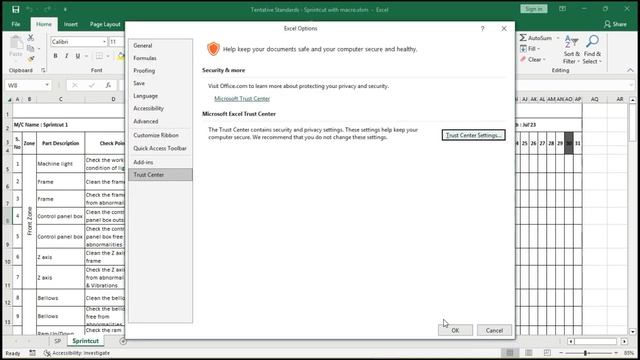This screenshot has width=640, height=360.
Task: Open the Microsoft Trust Center link
Action: pyautogui.click(x=242, y=99)
